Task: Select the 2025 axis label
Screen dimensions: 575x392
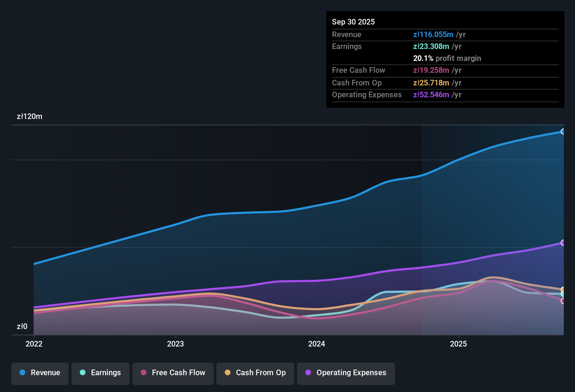Action: tap(459, 344)
